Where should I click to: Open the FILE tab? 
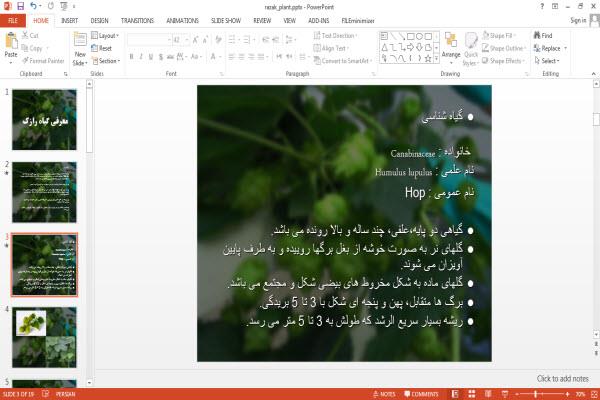[x=13, y=21]
